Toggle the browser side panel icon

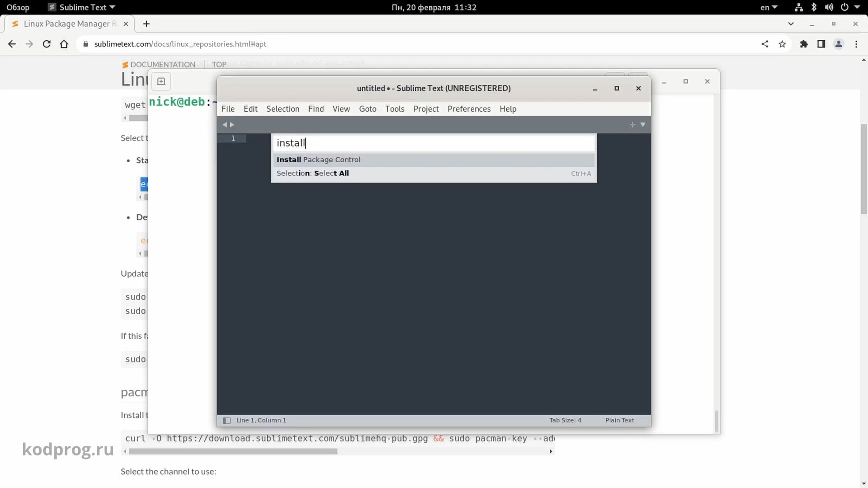(821, 44)
